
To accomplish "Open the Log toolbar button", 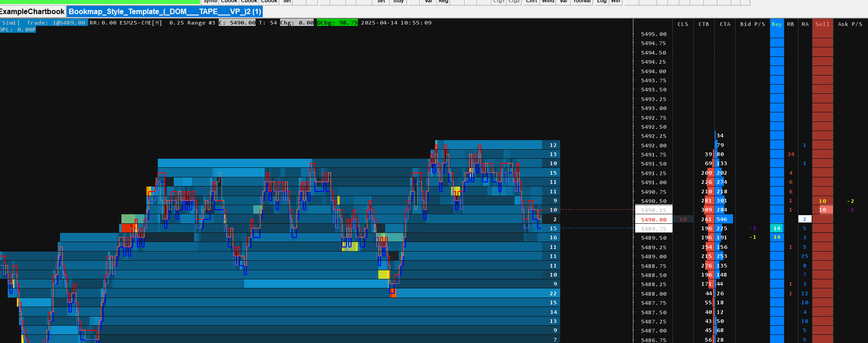I will click(602, 2).
